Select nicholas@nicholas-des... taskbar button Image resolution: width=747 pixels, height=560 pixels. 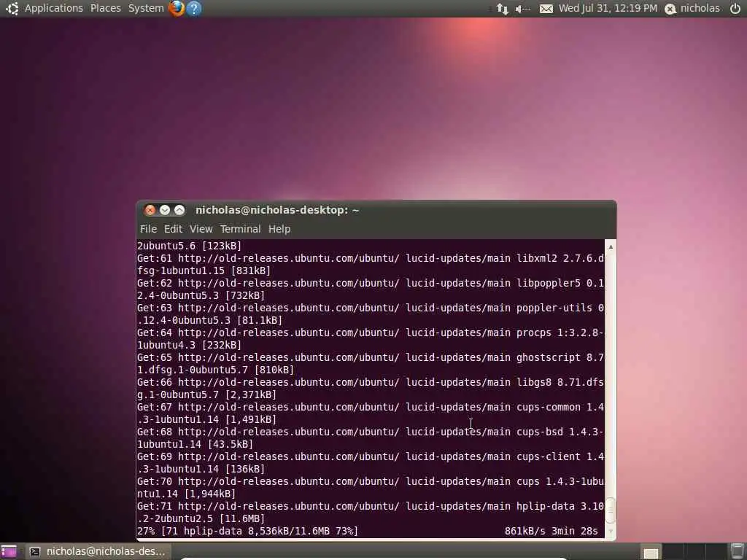tap(98, 551)
